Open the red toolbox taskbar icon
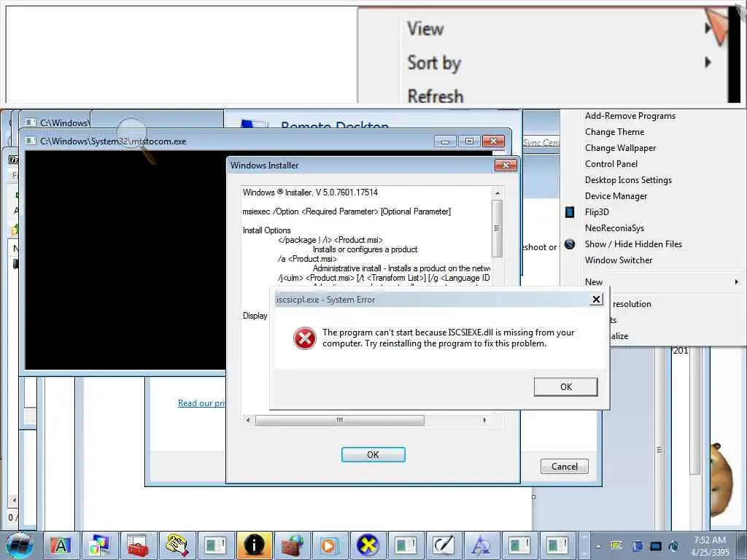747x560 pixels. click(x=138, y=545)
